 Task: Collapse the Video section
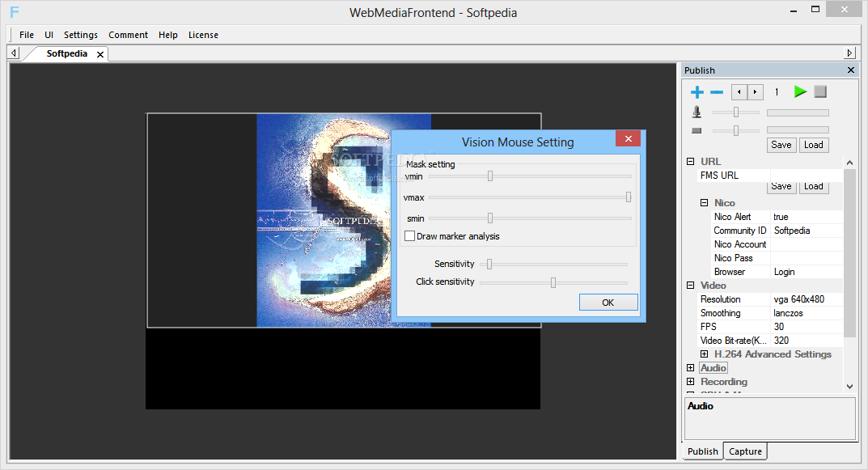tap(690, 285)
